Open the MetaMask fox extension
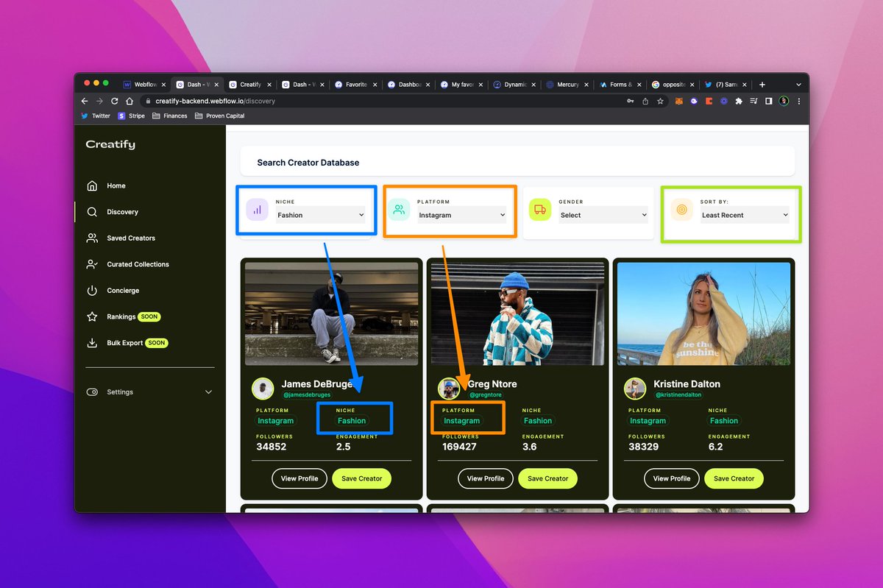Screen dimensions: 883x588 680,101
